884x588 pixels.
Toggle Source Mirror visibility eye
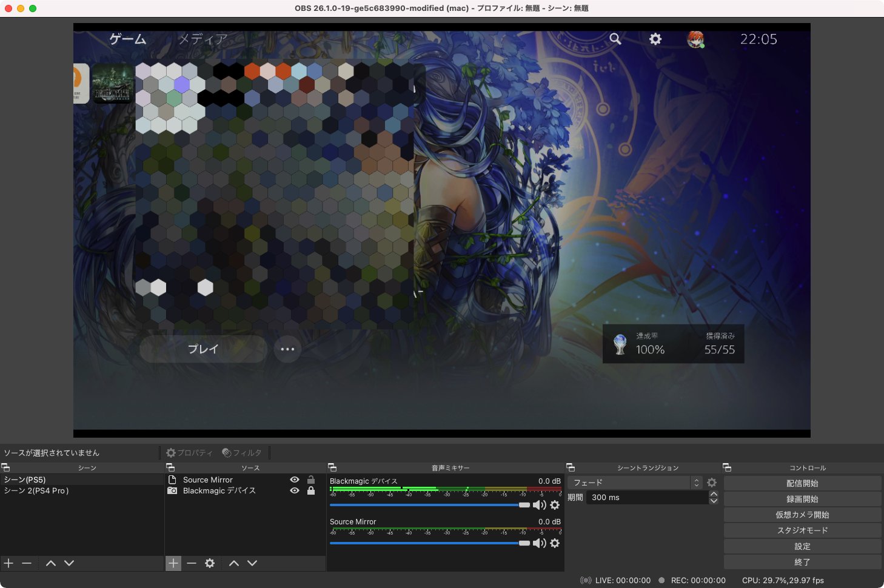295,479
